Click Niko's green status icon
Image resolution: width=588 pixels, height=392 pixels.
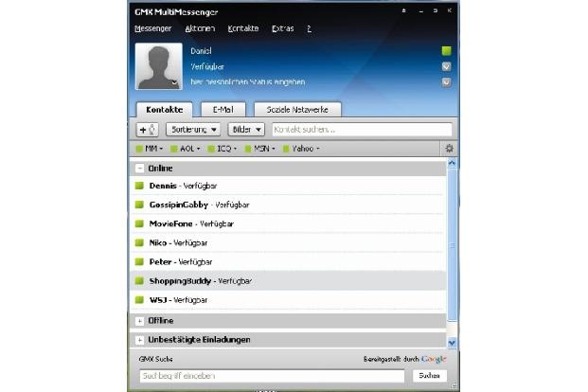point(139,242)
